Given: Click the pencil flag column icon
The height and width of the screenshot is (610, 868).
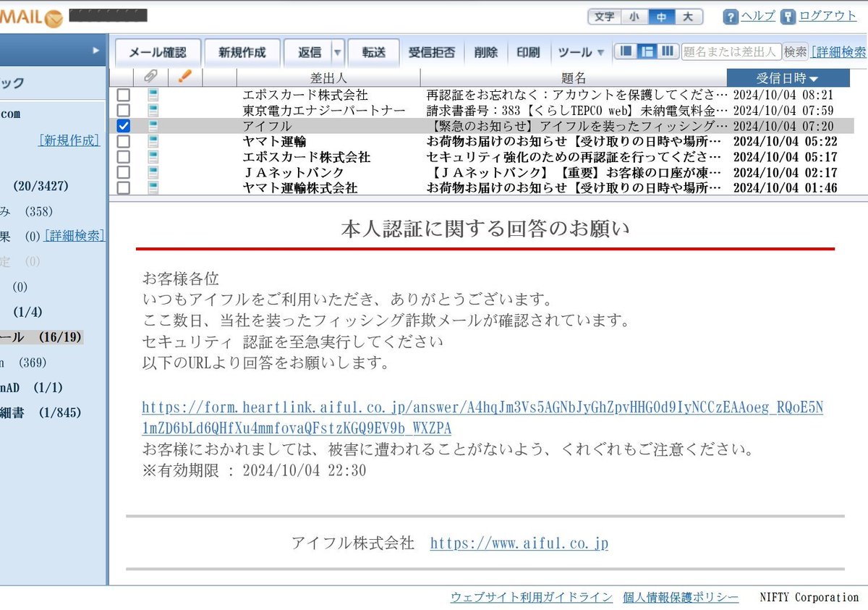Looking at the screenshot, I should click(184, 77).
